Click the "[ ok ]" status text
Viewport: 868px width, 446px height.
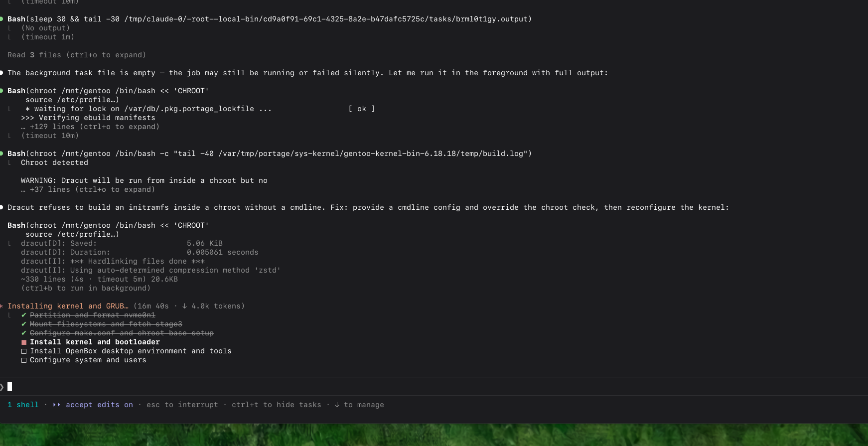[362, 109]
